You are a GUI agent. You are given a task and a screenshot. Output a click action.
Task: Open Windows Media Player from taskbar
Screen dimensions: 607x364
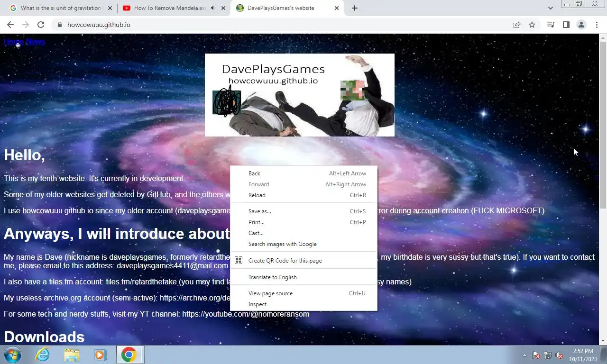100,355
